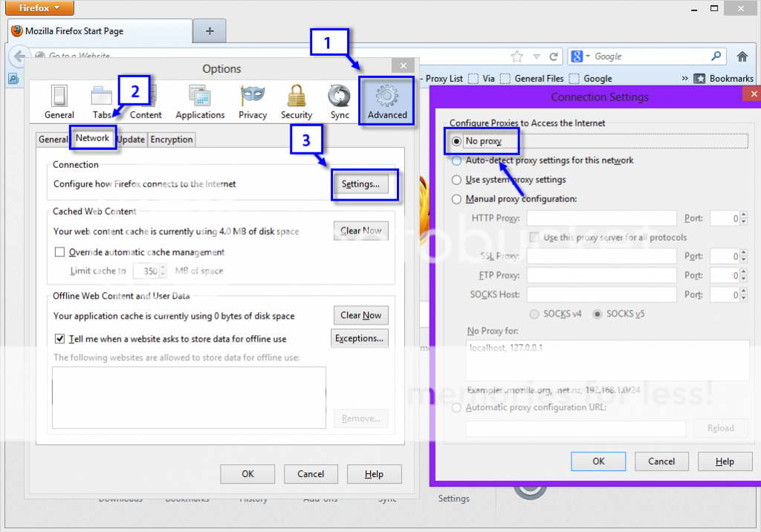Click the No Proxy for text area
761x532 pixels.
[x=608, y=360]
